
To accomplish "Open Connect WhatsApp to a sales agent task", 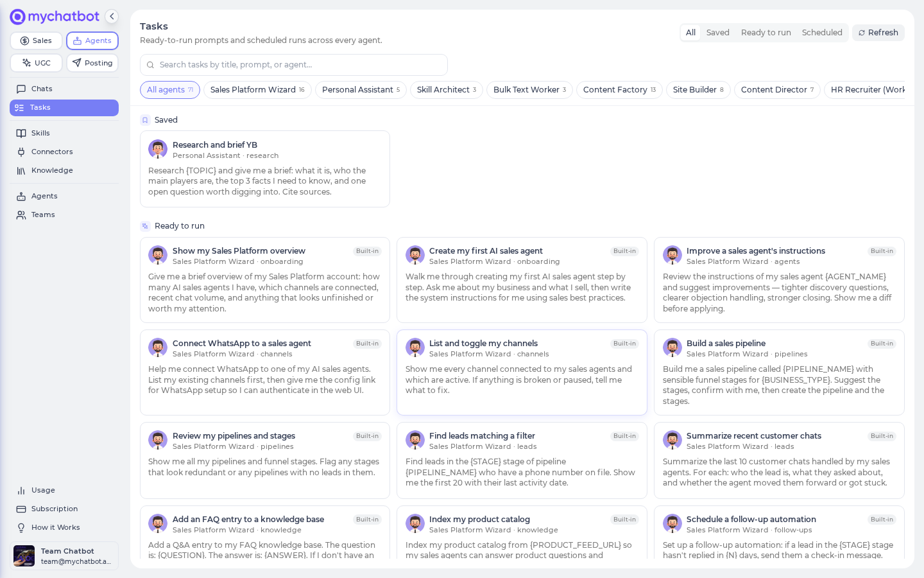I will [x=265, y=372].
